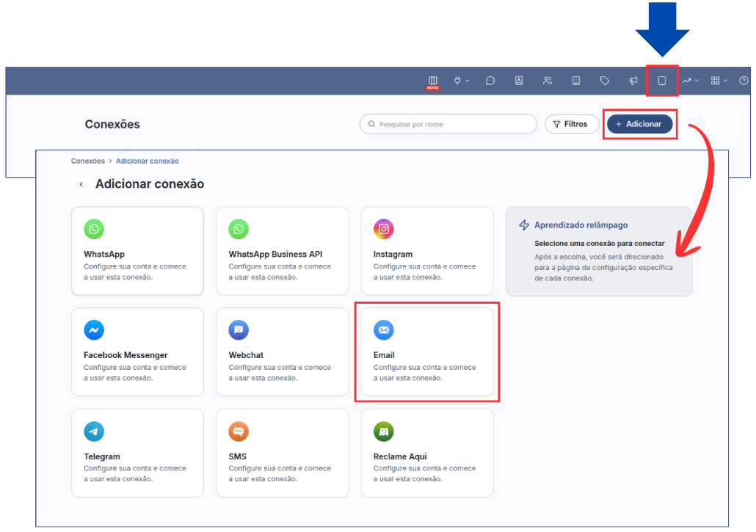Click the Conexões breadcrumb link
The height and width of the screenshot is (532, 756).
click(x=87, y=161)
